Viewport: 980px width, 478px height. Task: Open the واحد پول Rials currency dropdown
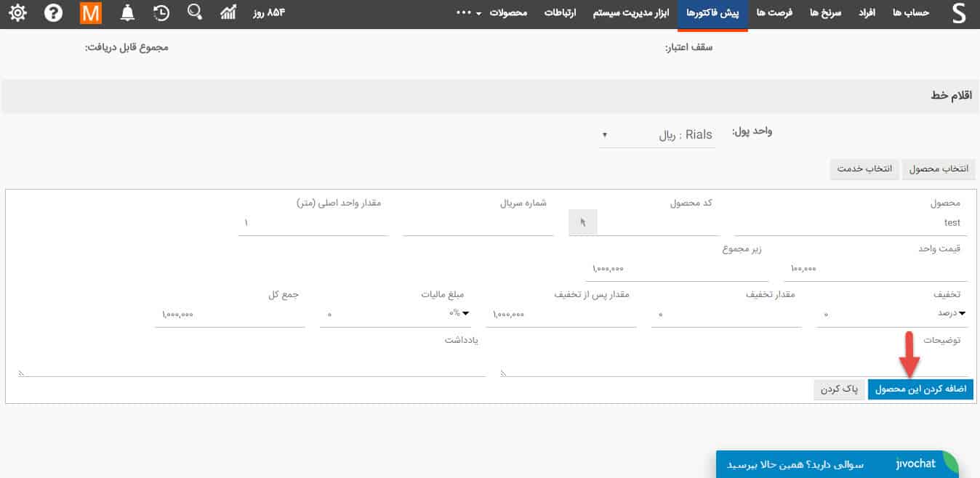coord(657,135)
